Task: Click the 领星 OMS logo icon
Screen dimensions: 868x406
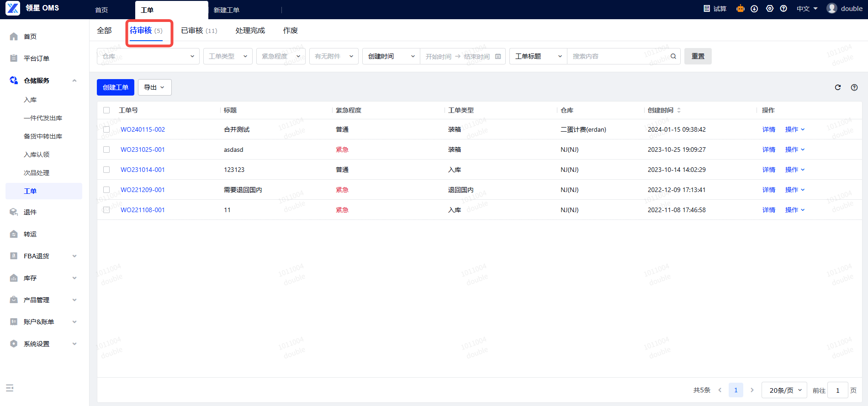Action: [x=13, y=8]
